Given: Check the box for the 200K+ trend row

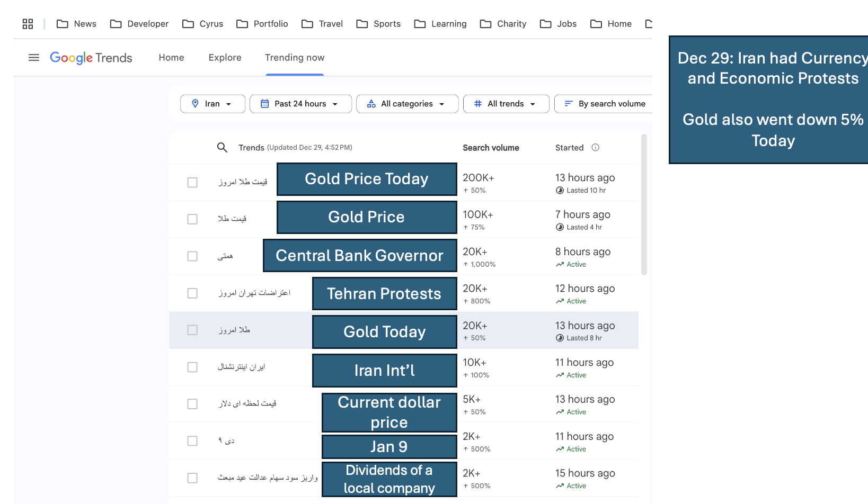Looking at the screenshot, I should pos(192,182).
